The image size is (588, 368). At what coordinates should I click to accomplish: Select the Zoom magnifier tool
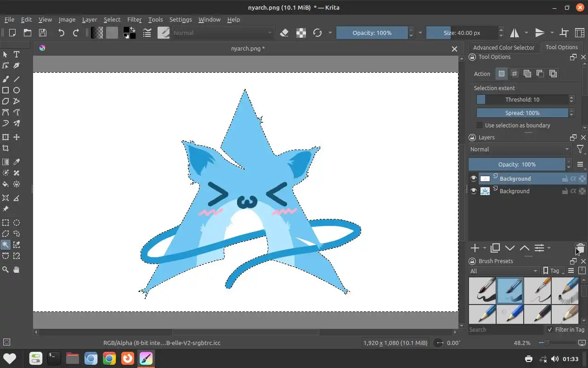(x=6, y=270)
